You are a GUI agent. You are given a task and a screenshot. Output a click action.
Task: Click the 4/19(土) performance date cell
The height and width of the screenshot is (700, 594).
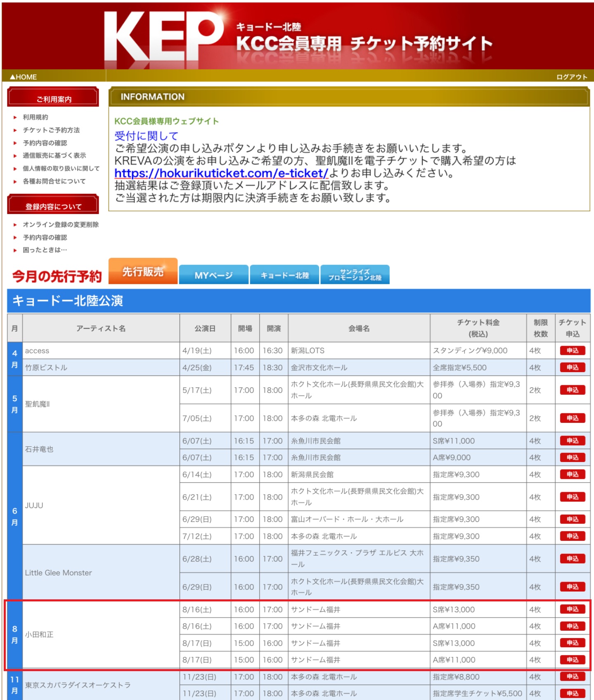click(x=205, y=351)
